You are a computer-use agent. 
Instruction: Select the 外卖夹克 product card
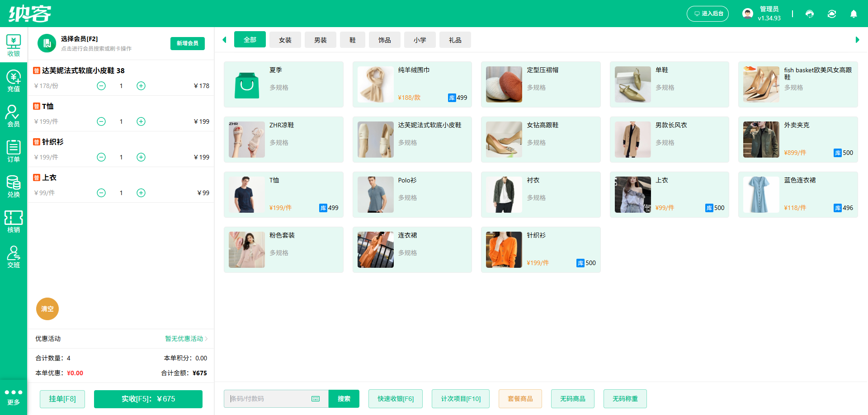click(798, 140)
